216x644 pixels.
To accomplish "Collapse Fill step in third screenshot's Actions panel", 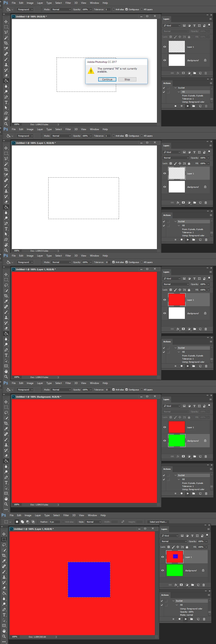I will coord(179,352).
